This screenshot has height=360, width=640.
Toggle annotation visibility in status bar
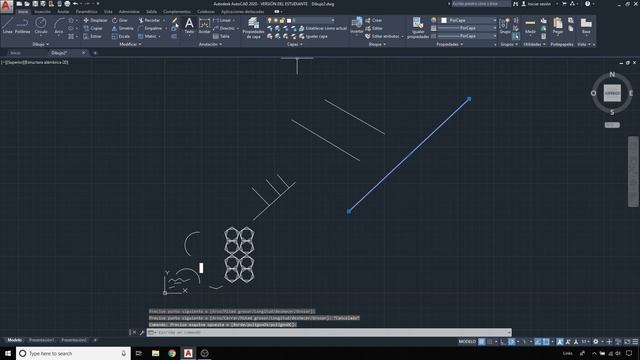(x=560, y=342)
